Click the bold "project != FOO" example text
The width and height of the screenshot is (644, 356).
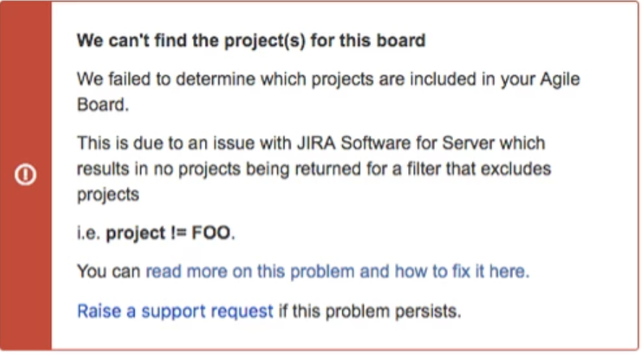point(170,234)
